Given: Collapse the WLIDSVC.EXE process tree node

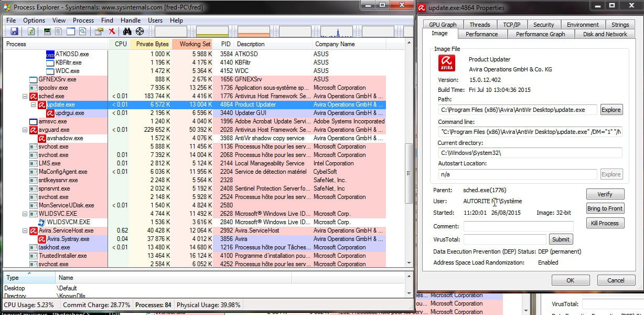Looking at the screenshot, I should point(25,214).
